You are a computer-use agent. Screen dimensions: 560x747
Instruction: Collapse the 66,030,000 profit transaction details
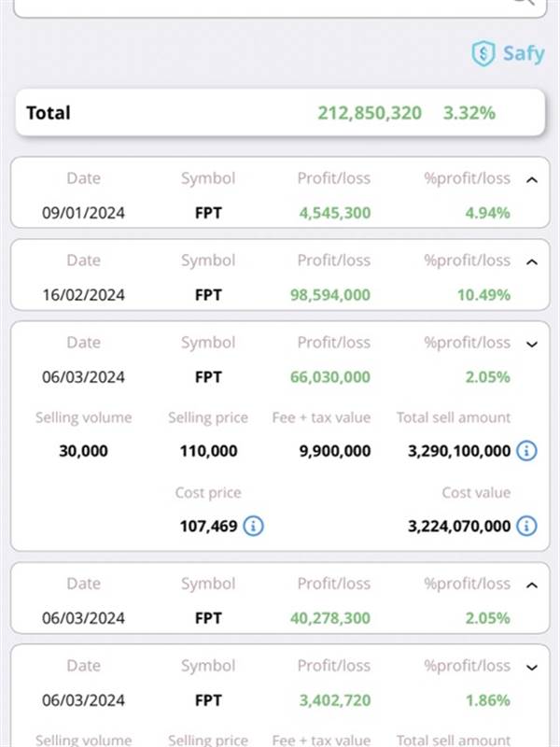click(532, 344)
